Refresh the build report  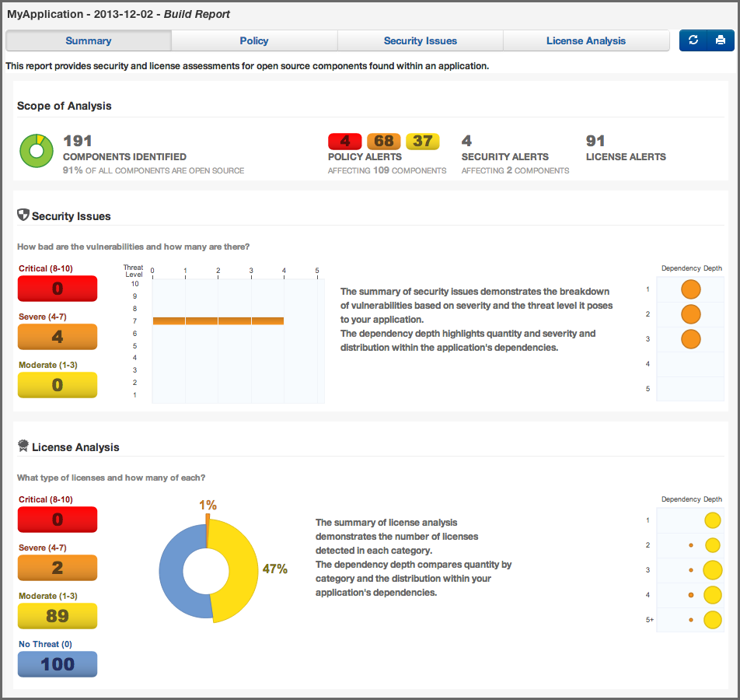point(694,40)
